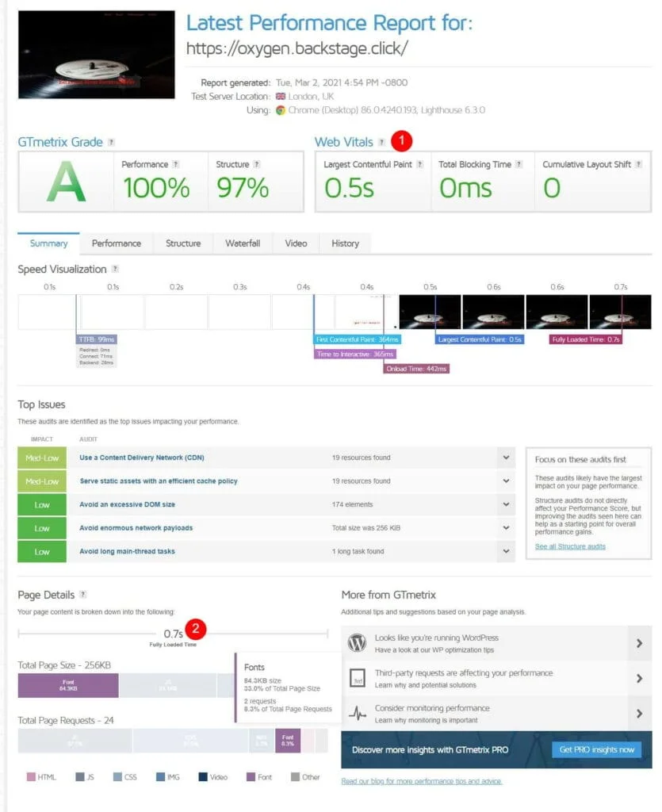Click the help icon beside Web Vitals
This screenshot has width=662, height=812.
(x=381, y=143)
